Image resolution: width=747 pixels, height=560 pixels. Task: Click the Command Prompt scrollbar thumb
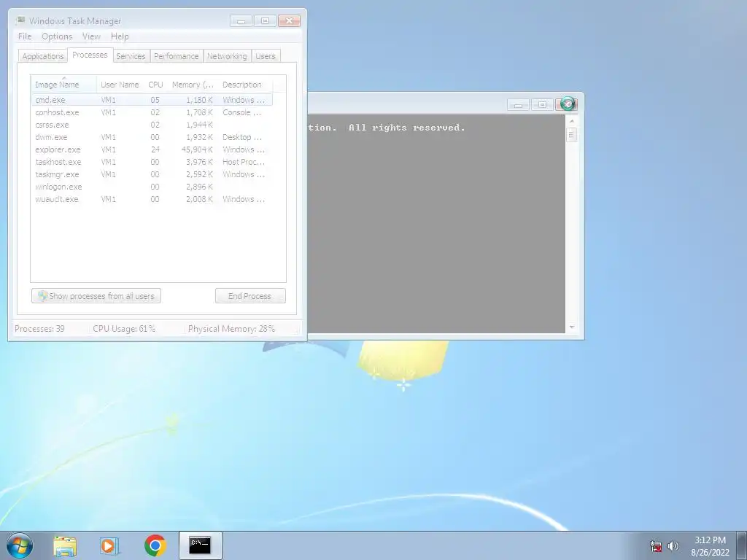(572, 135)
